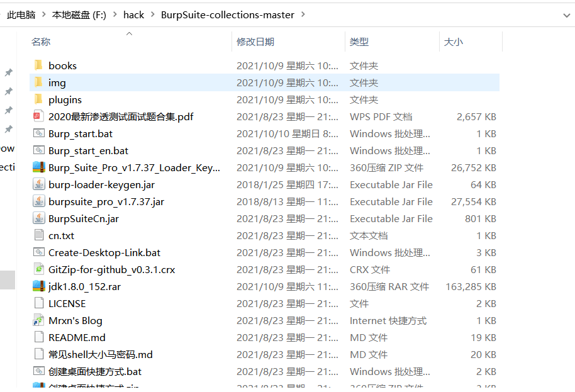Click the 26,752 KB size value
The image size is (575, 392).
tap(474, 168)
